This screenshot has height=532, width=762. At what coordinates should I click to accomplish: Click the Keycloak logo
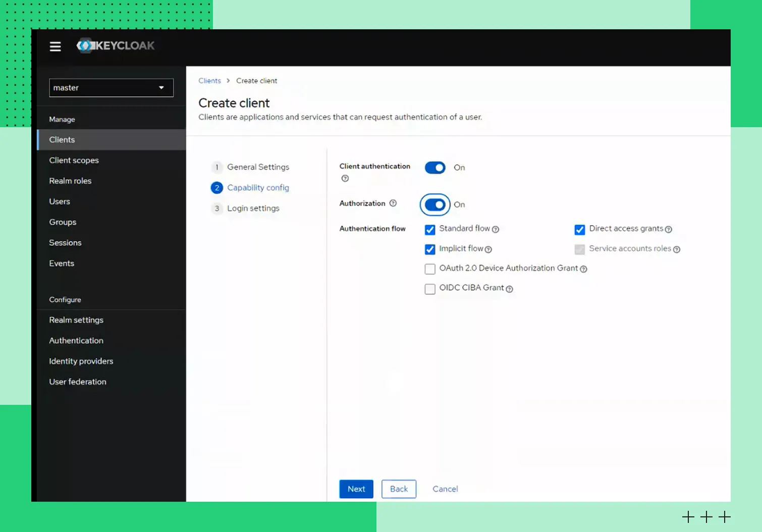point(116,45)
